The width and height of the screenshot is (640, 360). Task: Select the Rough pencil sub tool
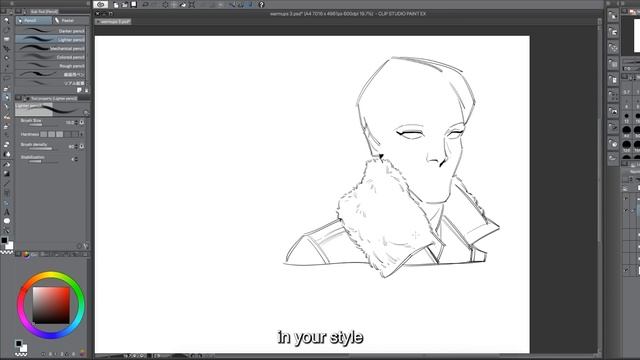point(51,66)
